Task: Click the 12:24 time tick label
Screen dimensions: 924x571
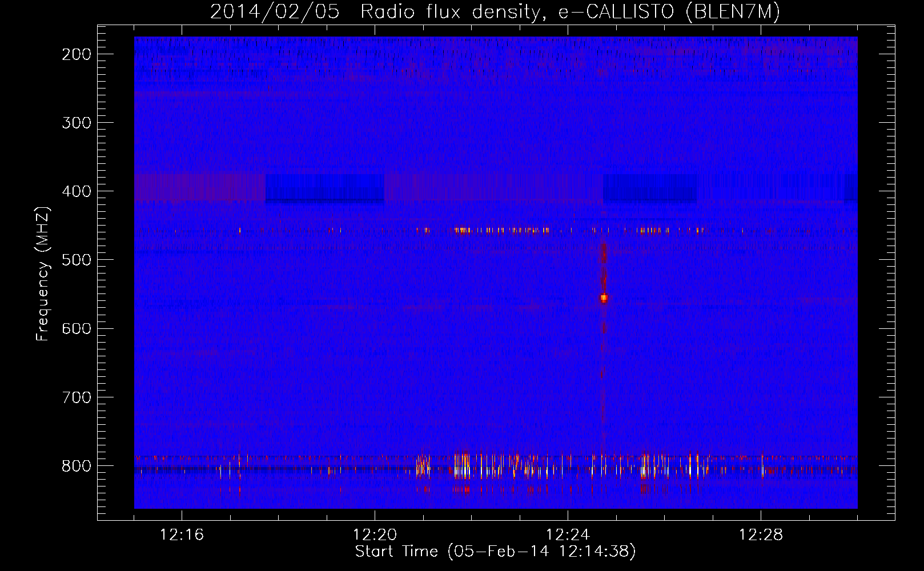Action: [568, 535]
